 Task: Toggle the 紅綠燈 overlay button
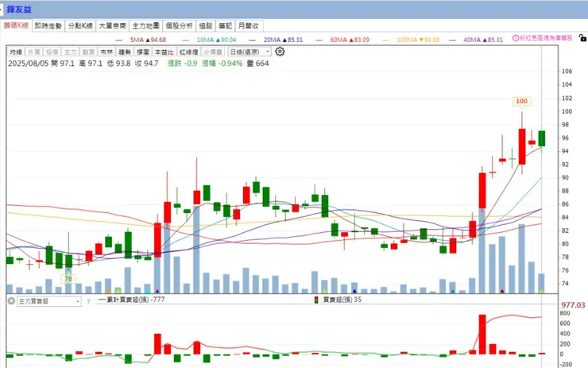[188, 52]
